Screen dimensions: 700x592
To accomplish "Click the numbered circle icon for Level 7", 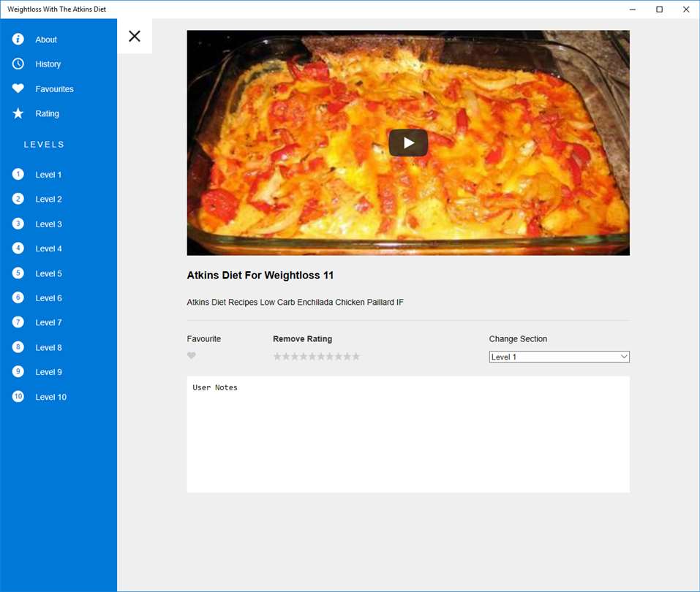I will click(x=18, y=322).
